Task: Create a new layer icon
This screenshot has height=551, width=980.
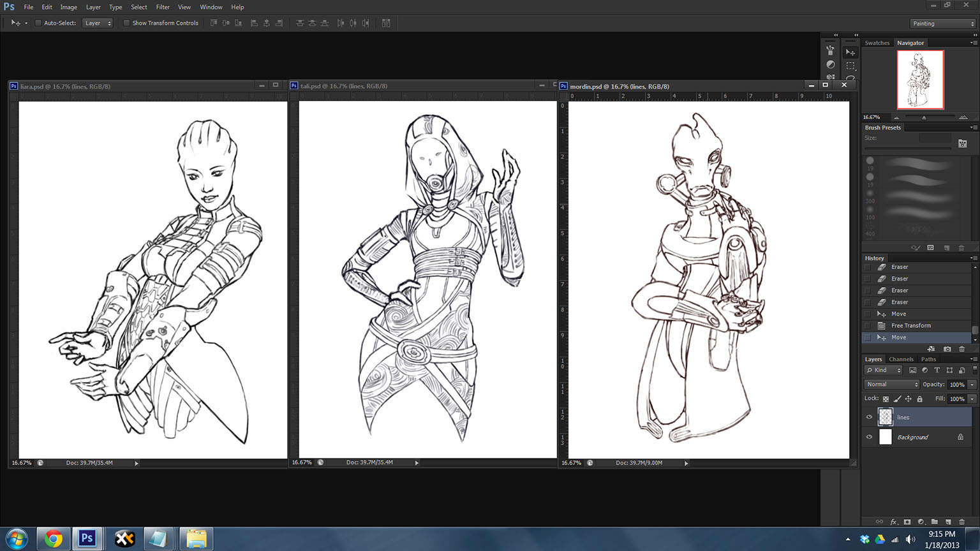Action: tap(948, 522)
